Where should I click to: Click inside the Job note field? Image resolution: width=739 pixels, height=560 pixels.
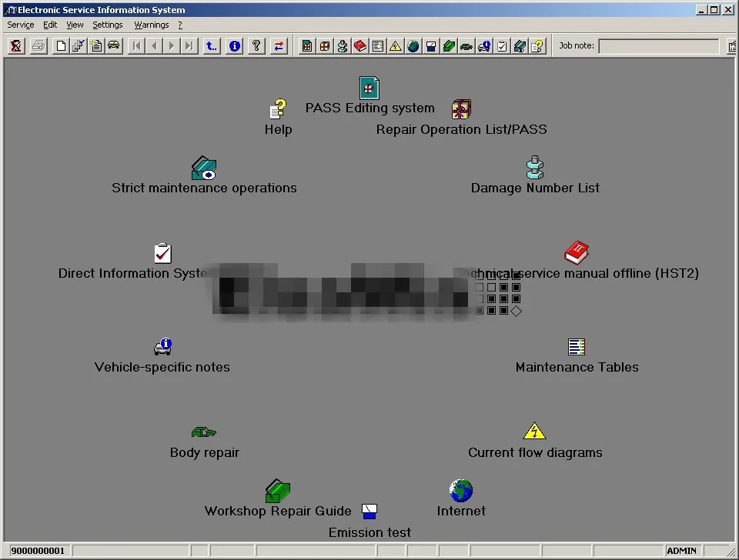pos(659,46)
